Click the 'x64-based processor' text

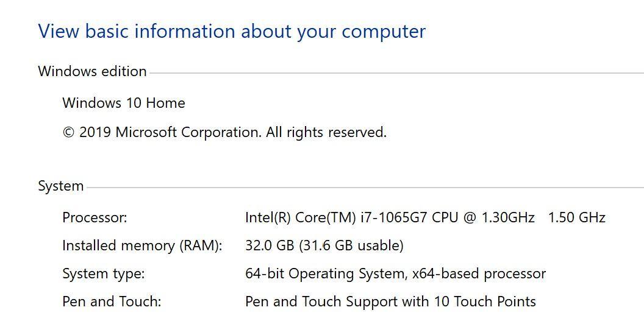click(x=479, y=273)
